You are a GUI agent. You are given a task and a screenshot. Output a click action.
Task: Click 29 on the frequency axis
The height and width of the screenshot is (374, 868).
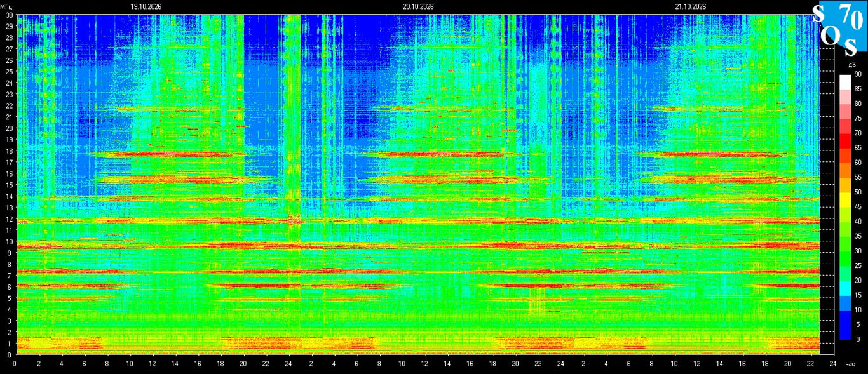tap(9, 26)
